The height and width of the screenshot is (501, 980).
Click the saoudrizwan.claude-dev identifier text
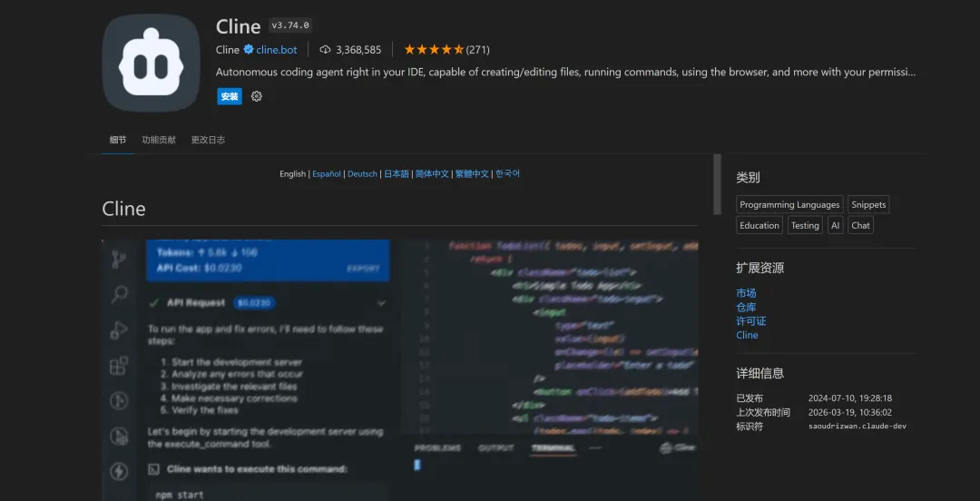click(x=857, y=426)
